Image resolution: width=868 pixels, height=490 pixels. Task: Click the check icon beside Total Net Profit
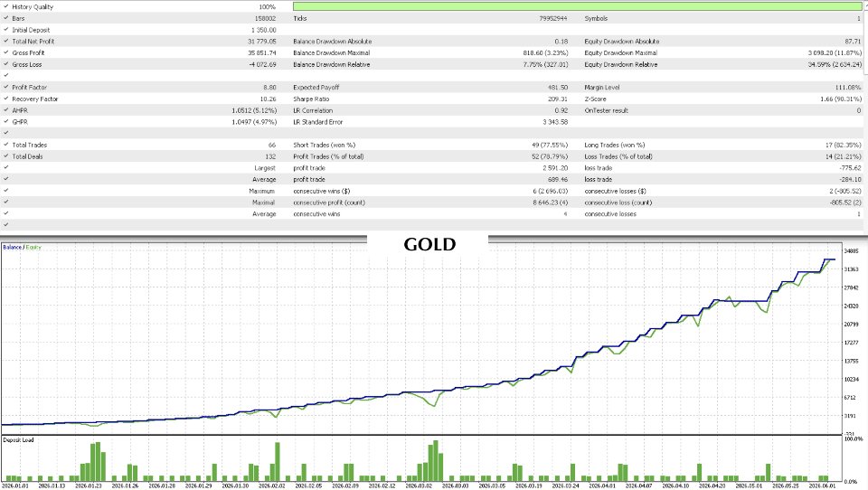coord(5,41)
